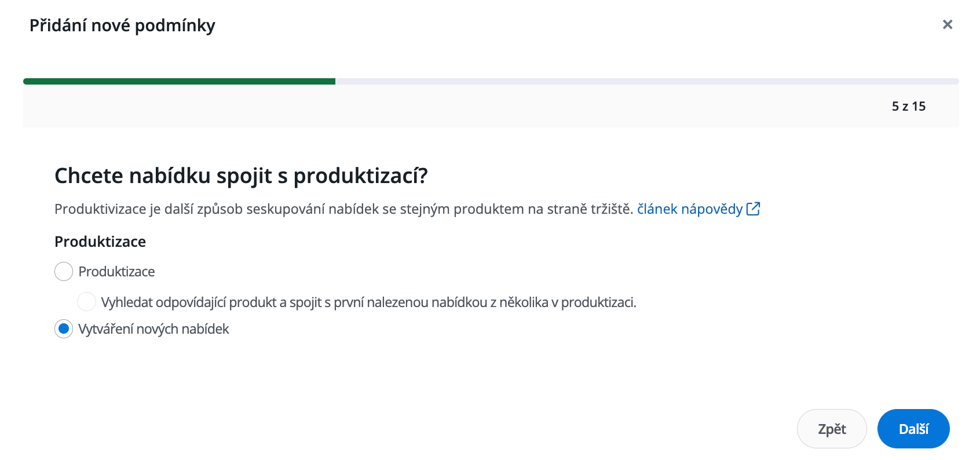Click the Produktizace radio option label text

point(116,272)
